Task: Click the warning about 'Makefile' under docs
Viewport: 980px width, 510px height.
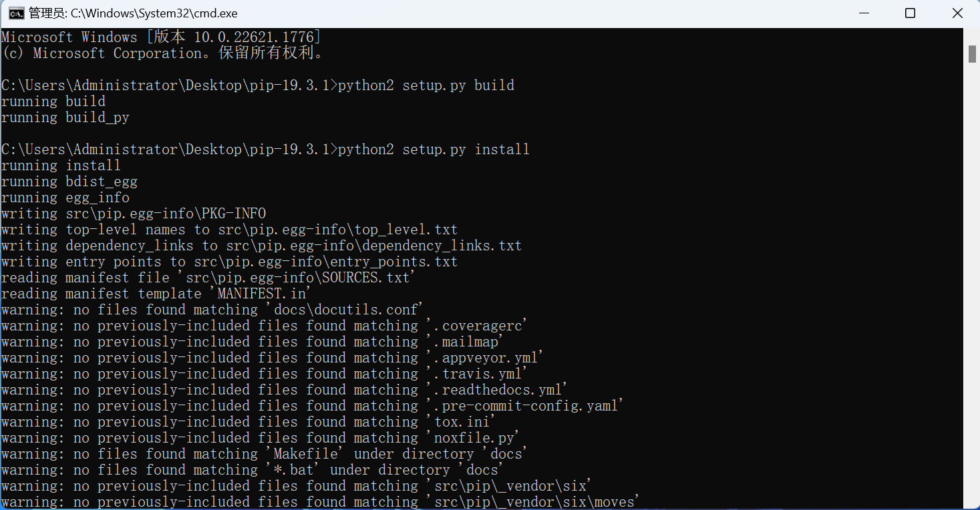Action: point(265,454)
